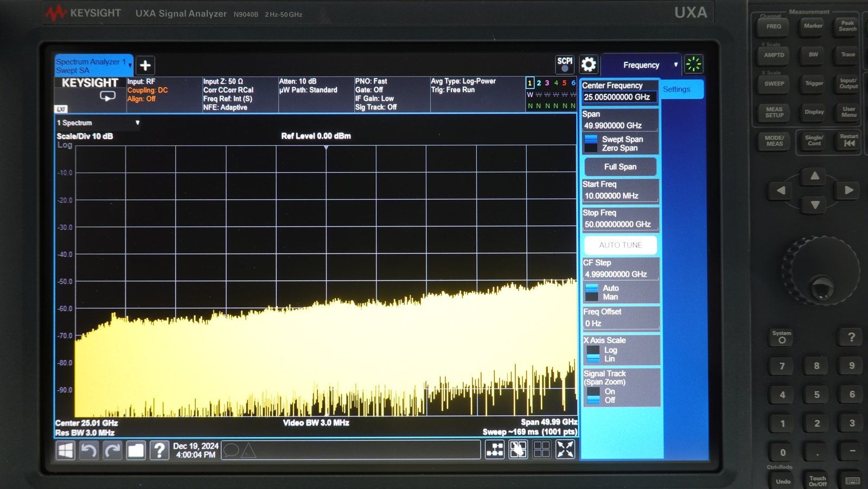Redo action with the redo arrow
Viewport: 868px width, 489px height.
(112, 450)
